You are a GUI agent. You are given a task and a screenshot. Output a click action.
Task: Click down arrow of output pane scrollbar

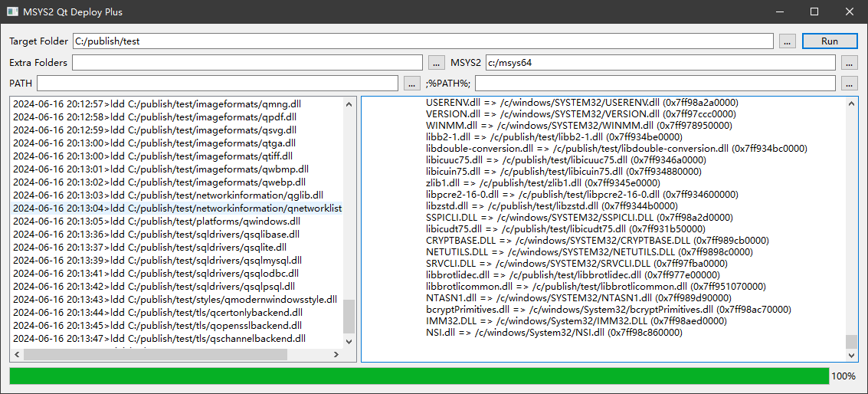pyautogui.click(x=851, y=354)
